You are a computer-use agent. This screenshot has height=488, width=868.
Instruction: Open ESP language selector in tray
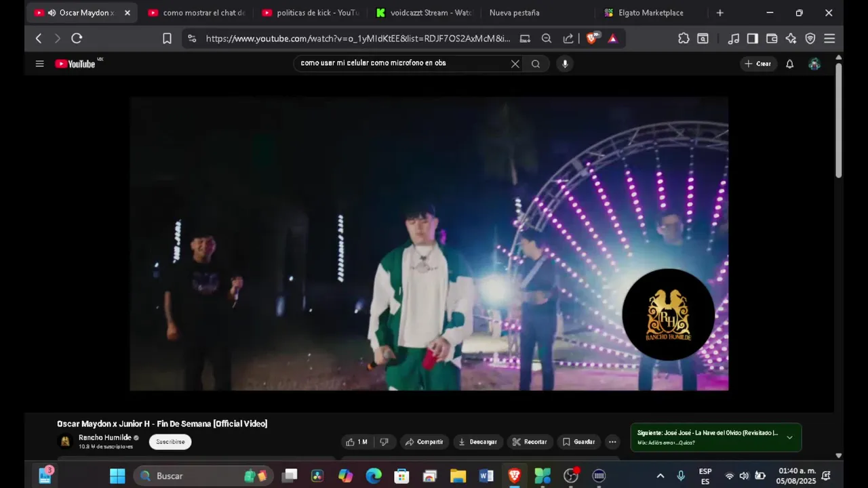(x=705, y=476)
